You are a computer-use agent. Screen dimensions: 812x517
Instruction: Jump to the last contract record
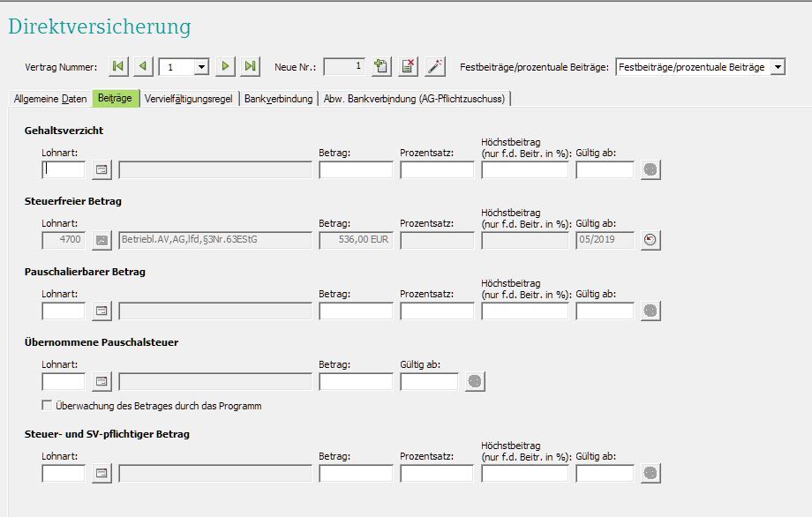click(251, 66)
